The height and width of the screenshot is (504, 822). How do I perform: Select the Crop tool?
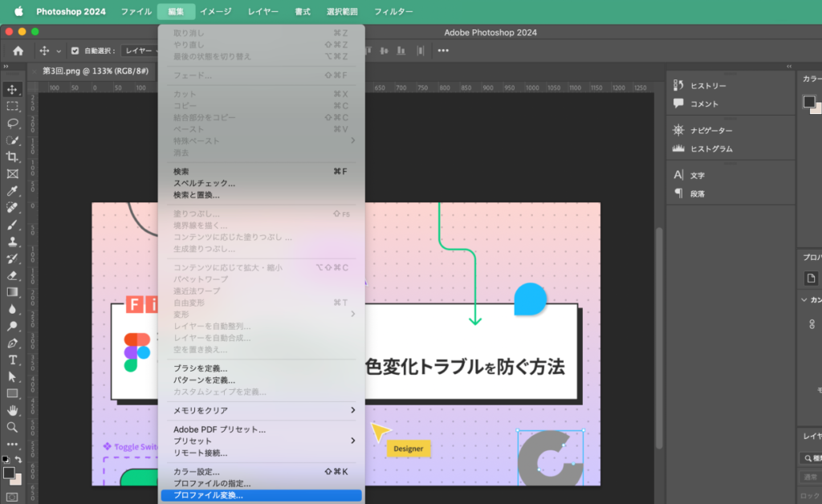(13, 157)
